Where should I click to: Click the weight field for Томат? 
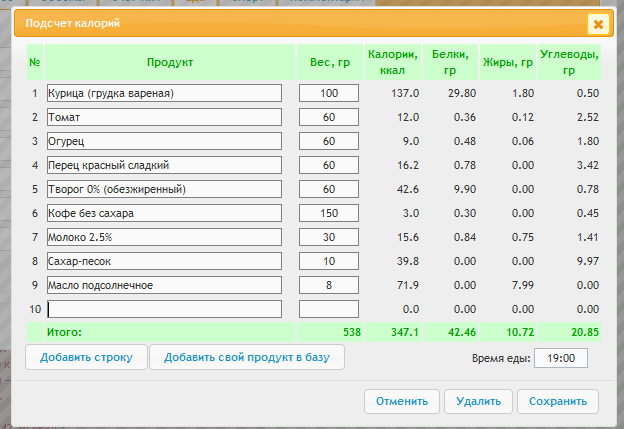click(329, 117)
